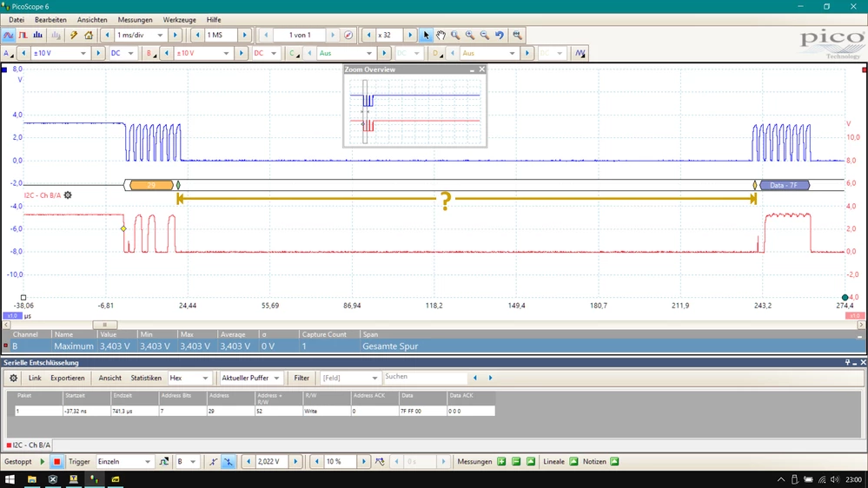This screenshot has width=868, height=488.
Task: Open serial decoding panel settings gear
Action: click(13, 378)
